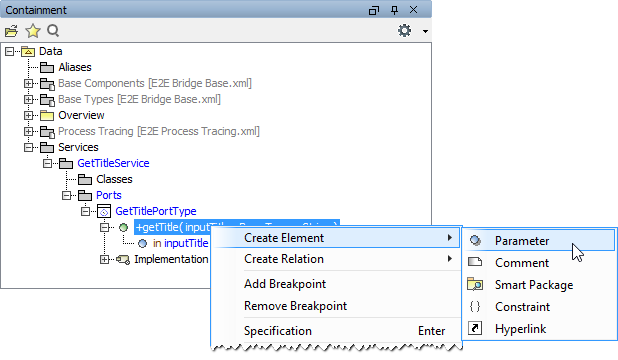Click the open folder icon in Containment toolbar
Image resolution: width=618 pixels, height=360 pixels.
click(x=11, y=31)
